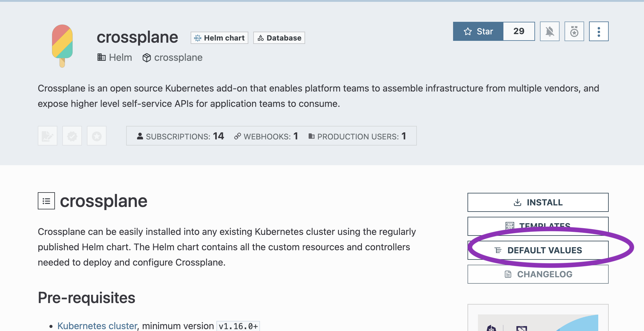Screen dimensions: 644x331
Task: Click the crossplane README heading
Action: click(x=104, y=201)
